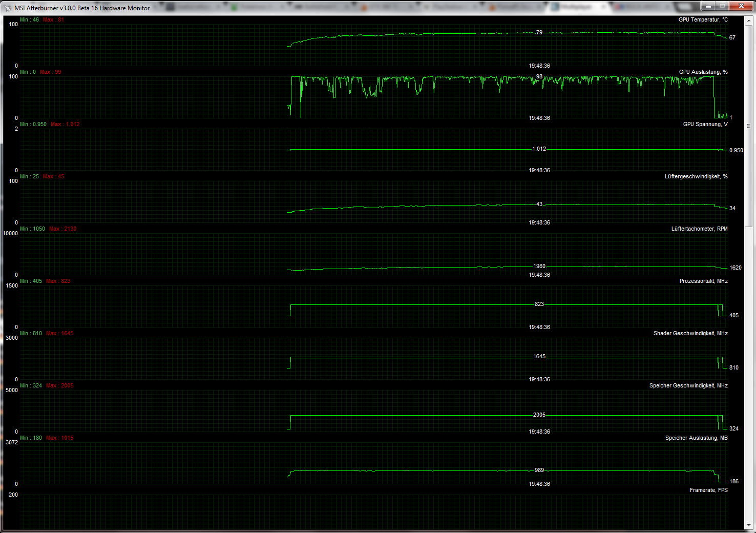756x533 pixels.
Task: Click the "1.012" marker on voltage graph
Action: pos(539,149)
